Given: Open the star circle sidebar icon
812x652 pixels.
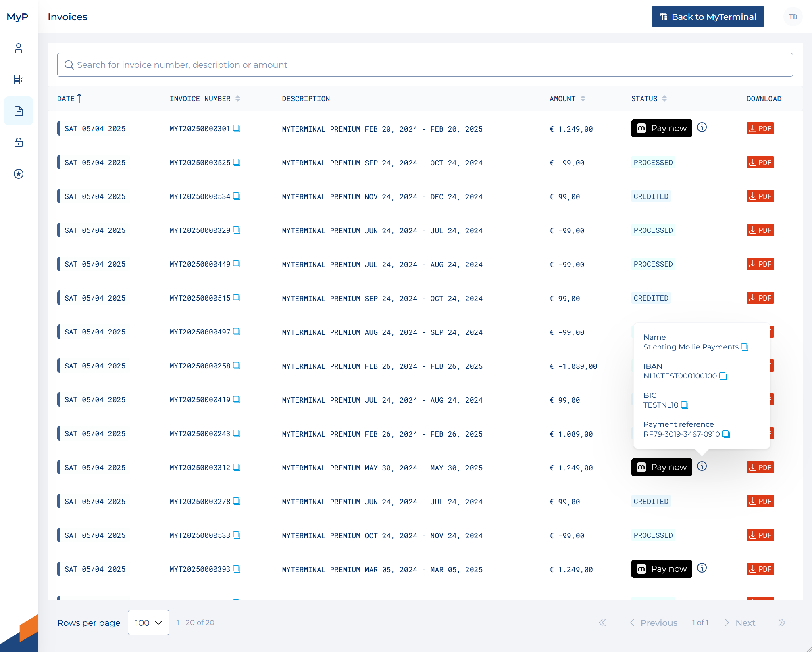Looking at the screenshot, I should coord(19,174).
